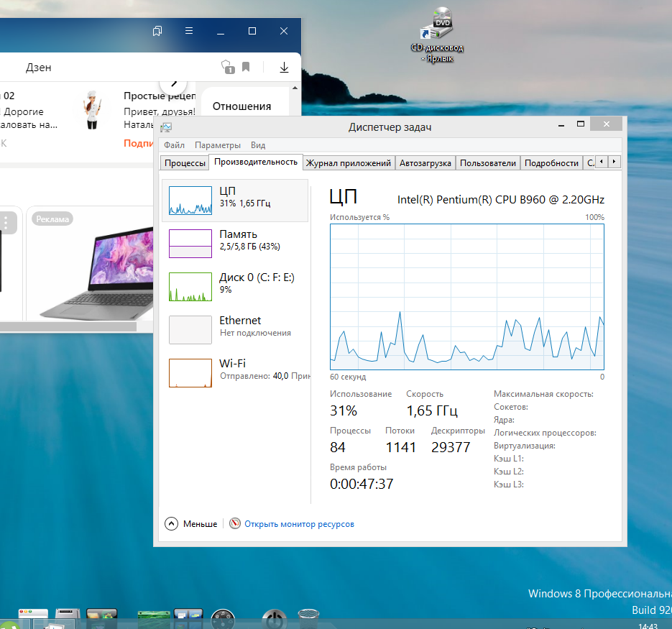Click the Дзен page title in the browser
This screenshot has width=672, height=629.
(39, 68)
